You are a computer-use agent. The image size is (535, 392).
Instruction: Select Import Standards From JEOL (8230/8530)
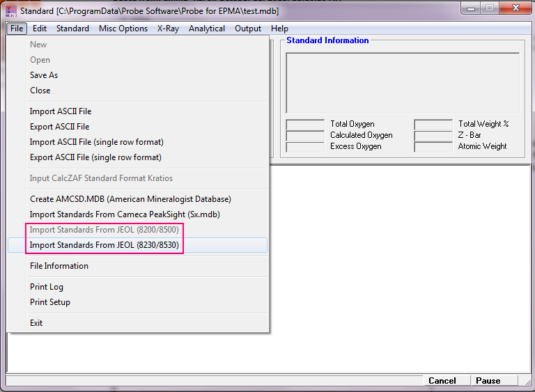104,245
